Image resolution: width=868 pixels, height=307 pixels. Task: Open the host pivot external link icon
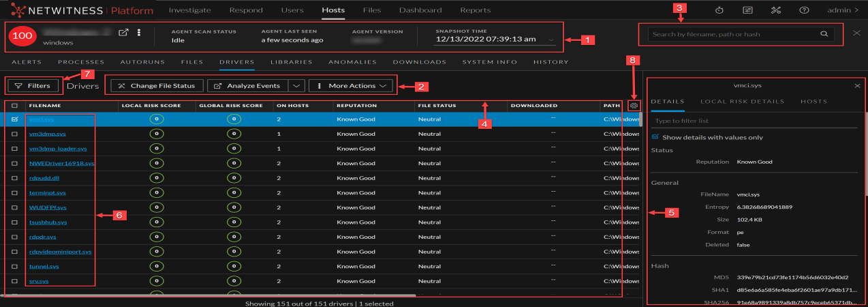point(123,33)
